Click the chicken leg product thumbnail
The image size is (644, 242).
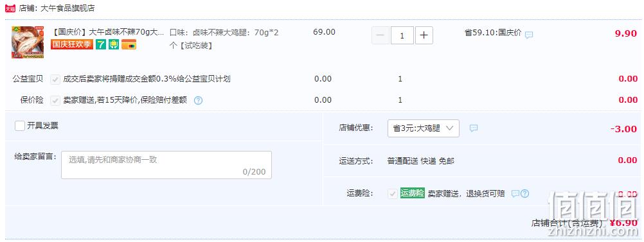(28, 42)
